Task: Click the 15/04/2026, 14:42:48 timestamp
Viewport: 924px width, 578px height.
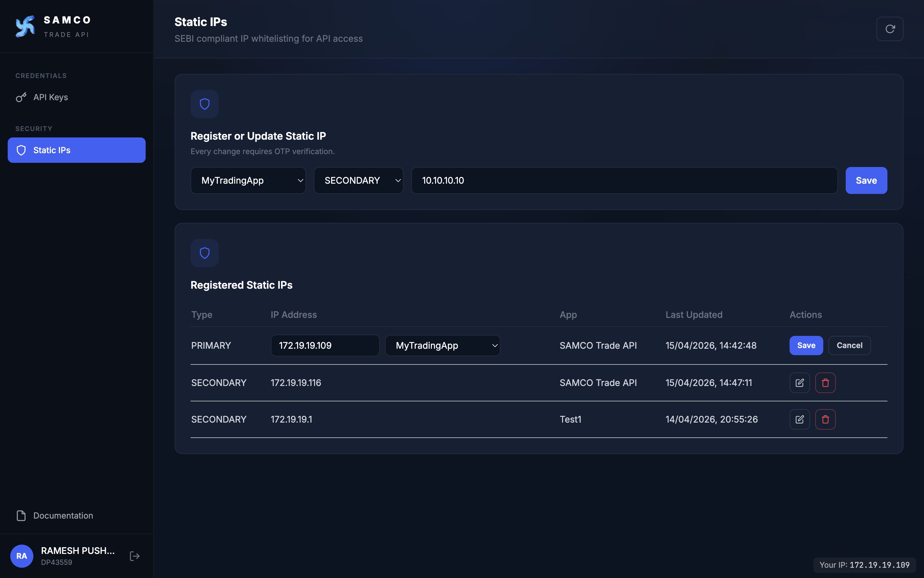Action: pyautogui.click(x=711, y=346)
